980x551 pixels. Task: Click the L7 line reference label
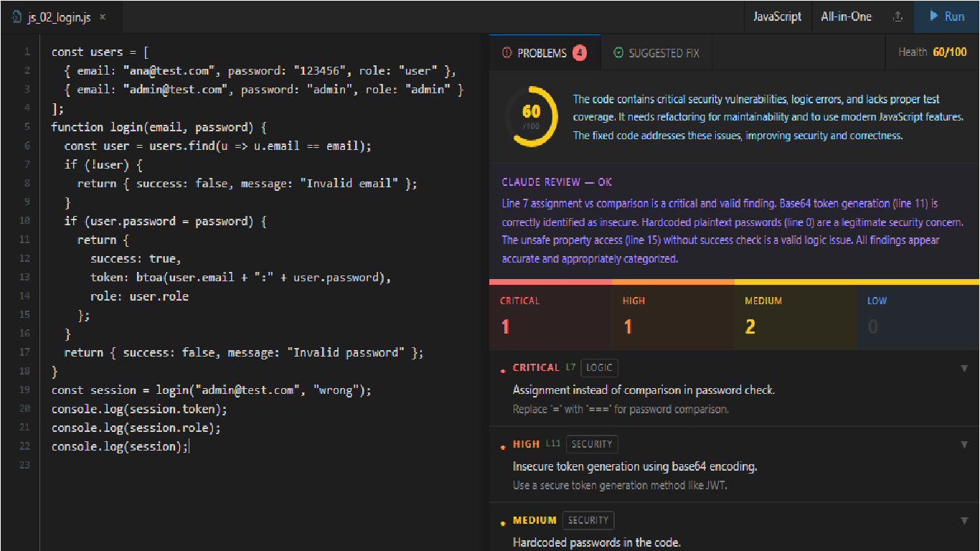(570, 367)
